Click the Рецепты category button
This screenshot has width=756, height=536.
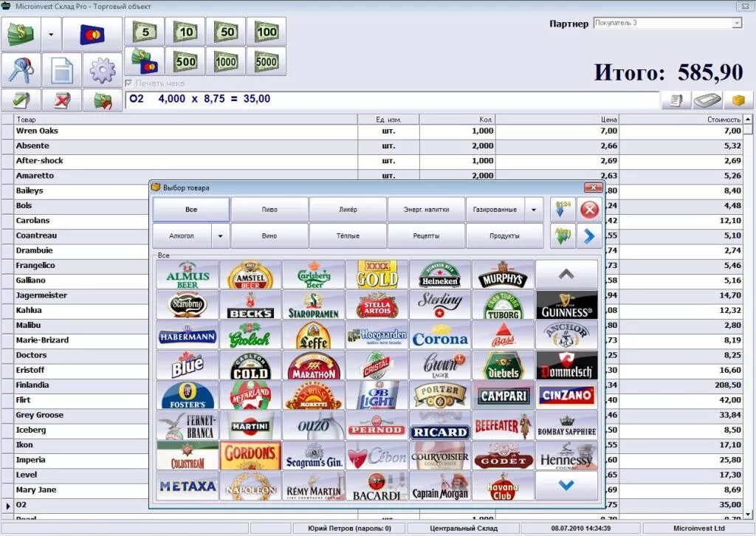click(426, 236)
